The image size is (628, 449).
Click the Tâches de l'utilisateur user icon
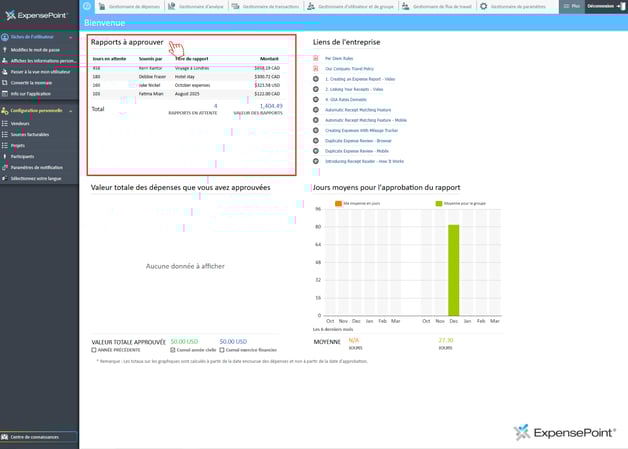[5, 37]
